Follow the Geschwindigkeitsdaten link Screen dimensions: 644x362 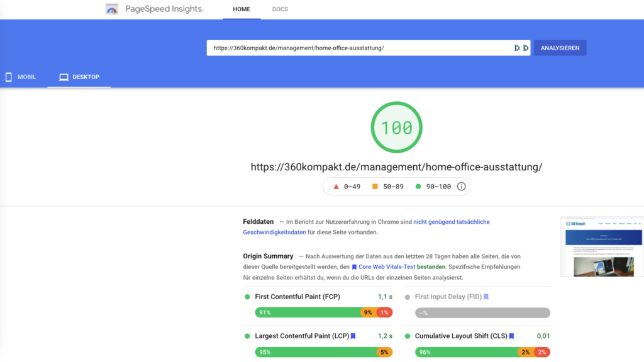[274, 233]
